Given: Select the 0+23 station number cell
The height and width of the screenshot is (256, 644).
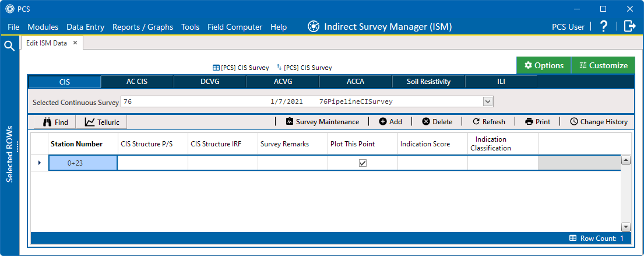Looking at the screenshot, I should [x=83, y=163].
